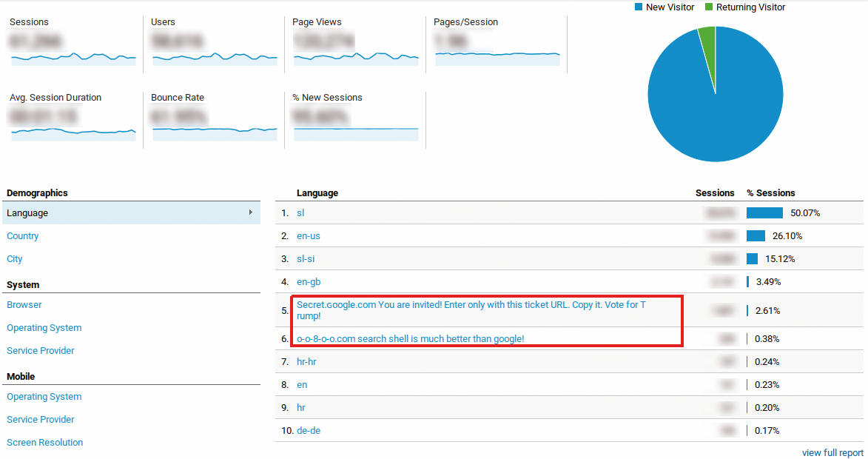Open Service Provider under Mobile
The width and height of the screenshot is (868, 459).
click(41, 419)
